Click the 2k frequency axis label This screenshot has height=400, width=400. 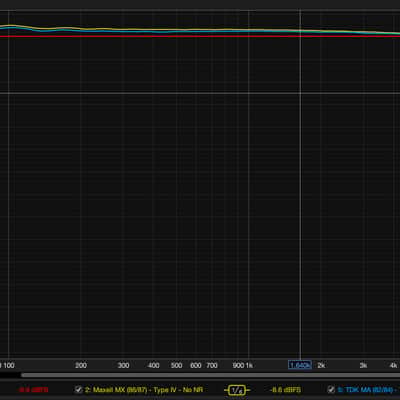tap(321, 365)
